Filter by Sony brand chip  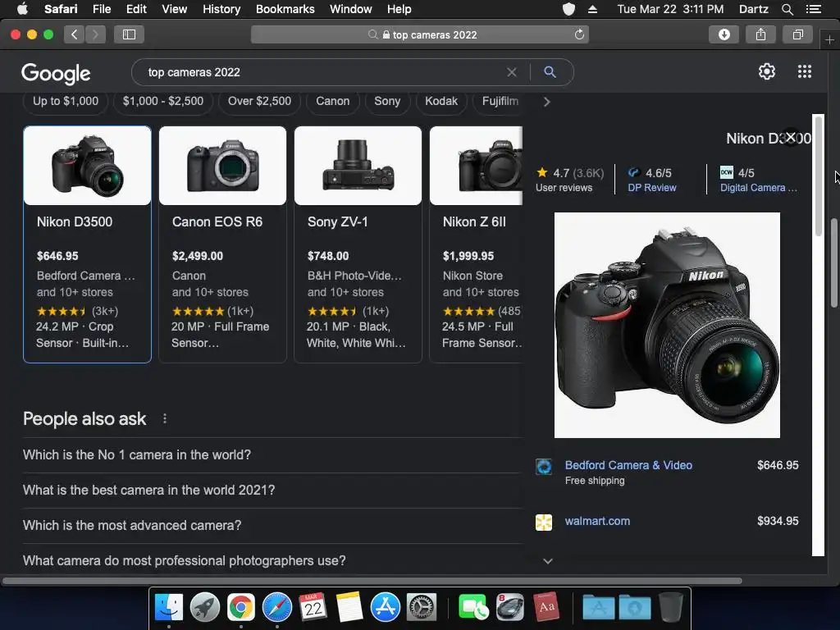(x=387, y=101)
